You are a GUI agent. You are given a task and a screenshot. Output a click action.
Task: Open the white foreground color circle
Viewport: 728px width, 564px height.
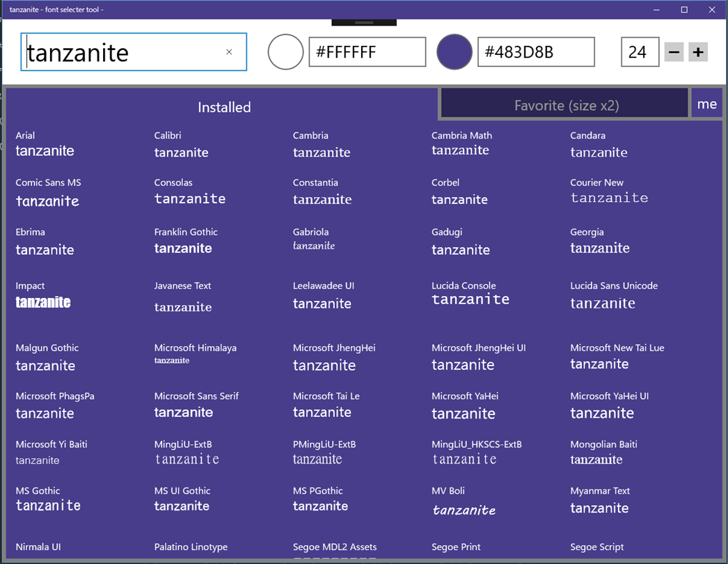click(x=285, y=52)
